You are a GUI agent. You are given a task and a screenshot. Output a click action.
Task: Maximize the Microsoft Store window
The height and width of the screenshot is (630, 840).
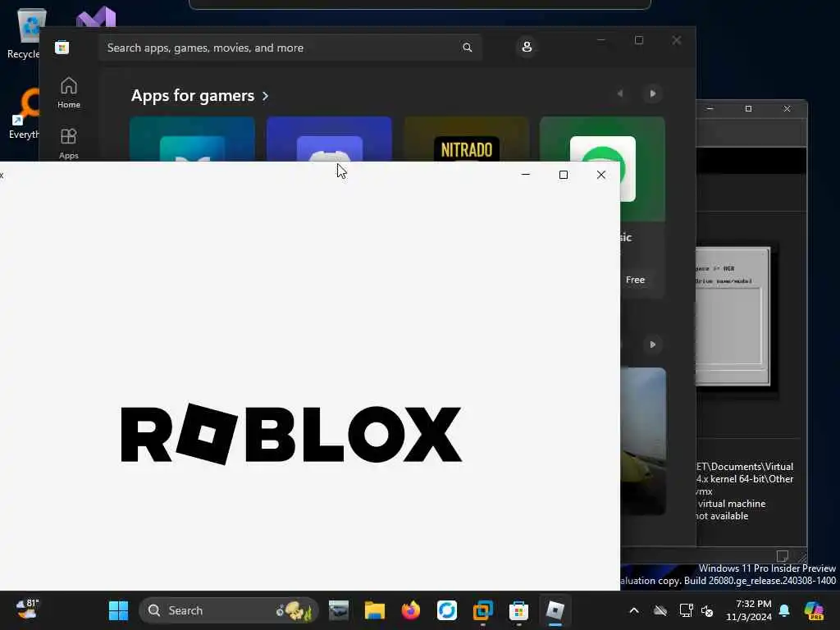638,40
